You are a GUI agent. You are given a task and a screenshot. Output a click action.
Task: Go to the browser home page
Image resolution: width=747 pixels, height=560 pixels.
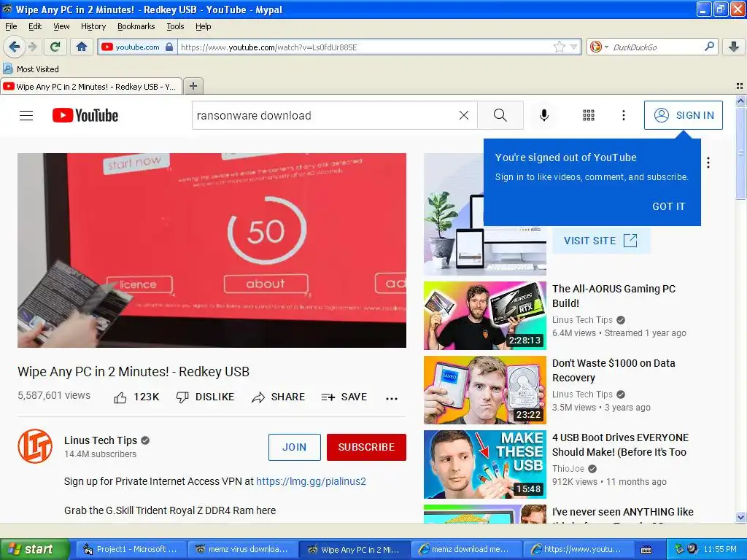click(x=82, y=47)
